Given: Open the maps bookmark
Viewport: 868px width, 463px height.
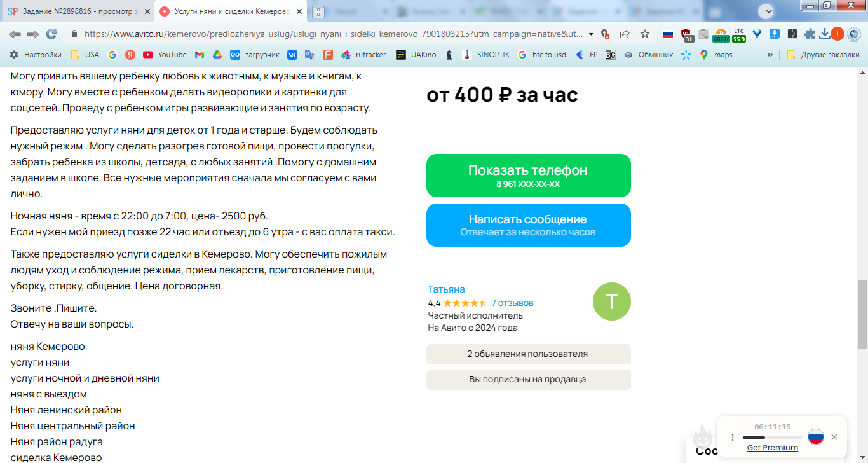Looking at the screenshot, I should point(716,55).
